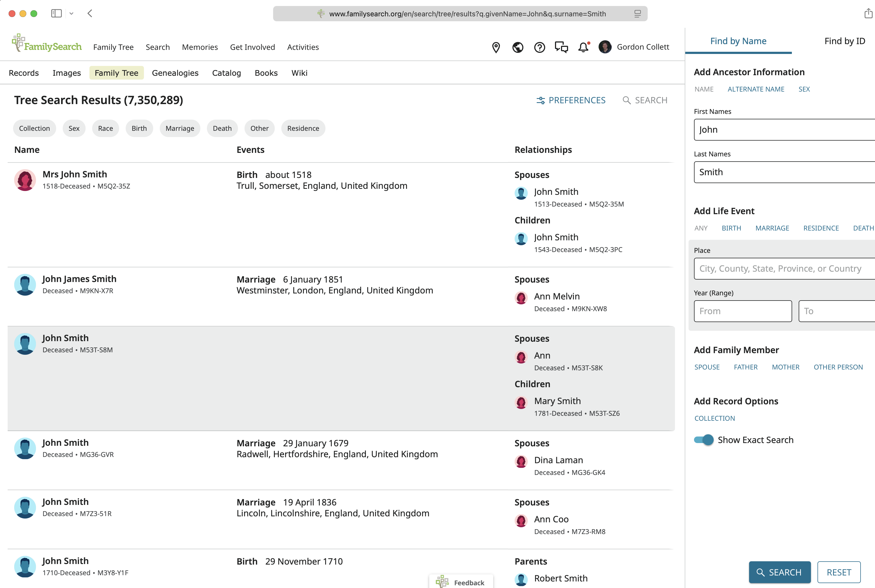The image size is (875, 588).
Task: Click the FamilySearch logo
Action: [x=47, y=43]
